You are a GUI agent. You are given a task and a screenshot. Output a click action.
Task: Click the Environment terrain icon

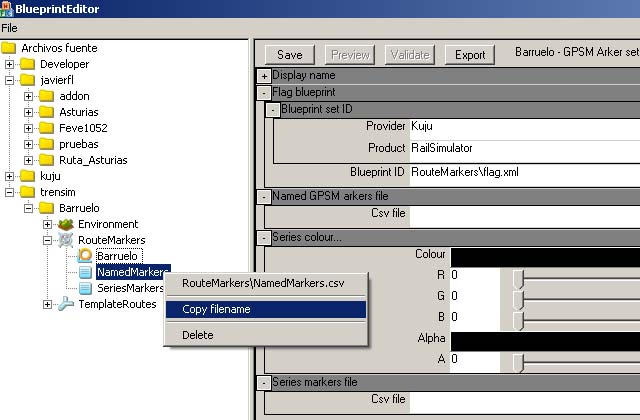(66, 224)
